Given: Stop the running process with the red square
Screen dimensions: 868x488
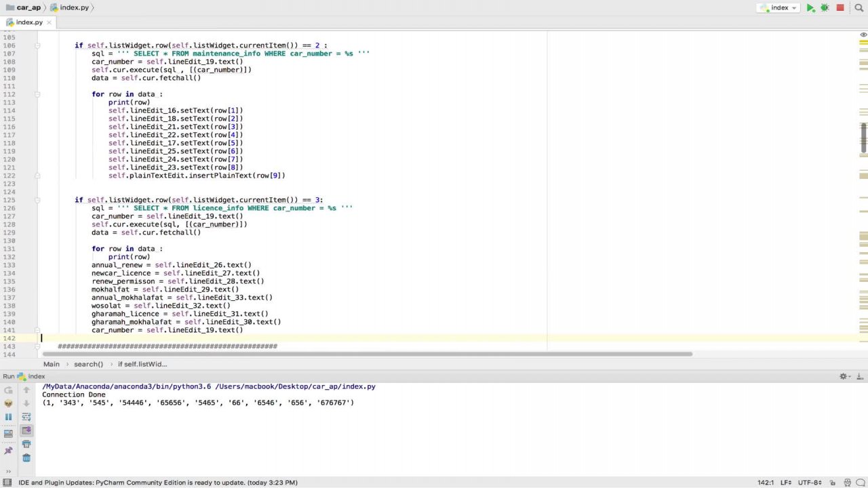Looking at the screenshot, I should (840, 8).
